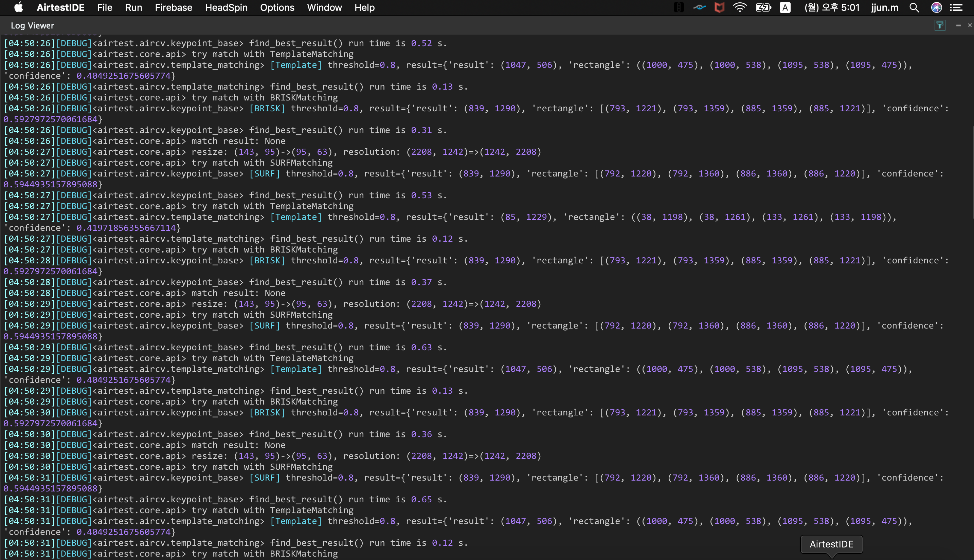This screenshot has width=974, height=560.
Task: Open the Window menu
Action: tap(324, 7)
